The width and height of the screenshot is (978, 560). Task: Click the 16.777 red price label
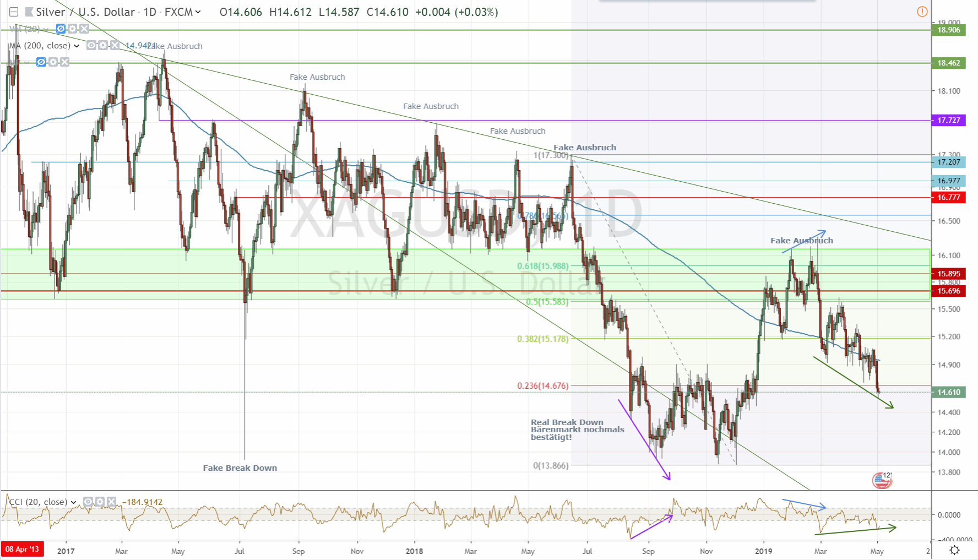(948, 197)
